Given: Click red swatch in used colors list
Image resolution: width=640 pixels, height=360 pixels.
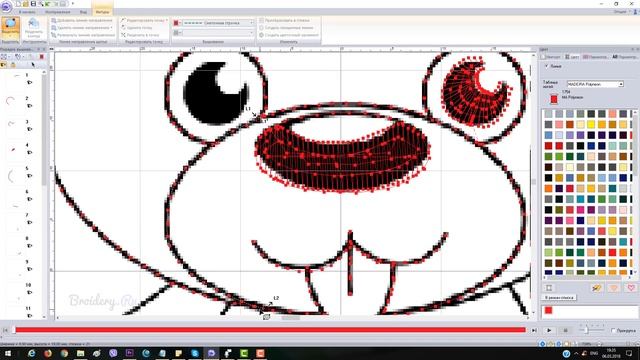Looking at the screenshot, I should click(549, 311).
